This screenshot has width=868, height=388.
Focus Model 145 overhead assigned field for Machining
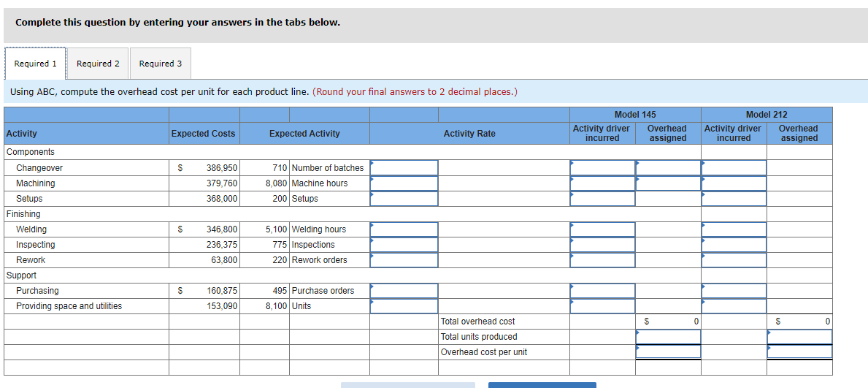pos(669,183)
